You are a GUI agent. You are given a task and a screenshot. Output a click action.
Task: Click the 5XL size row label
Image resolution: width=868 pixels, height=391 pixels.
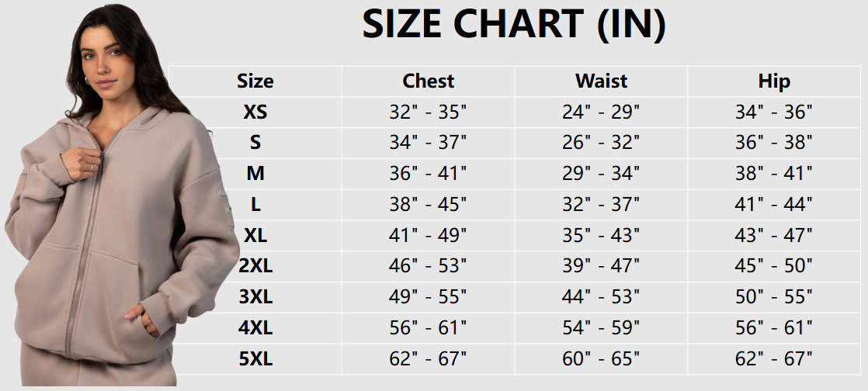(x=255, y=359)
